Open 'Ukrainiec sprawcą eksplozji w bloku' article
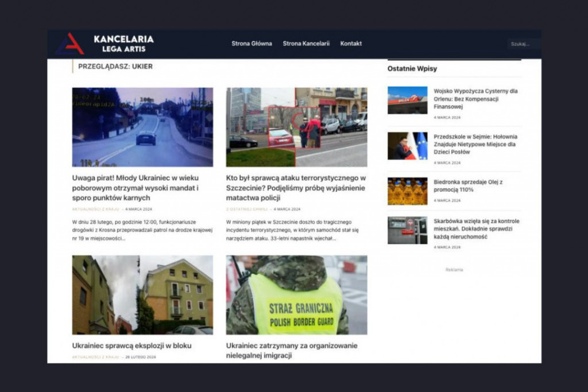This screenshot has width=588, height=392. point(132,346)
